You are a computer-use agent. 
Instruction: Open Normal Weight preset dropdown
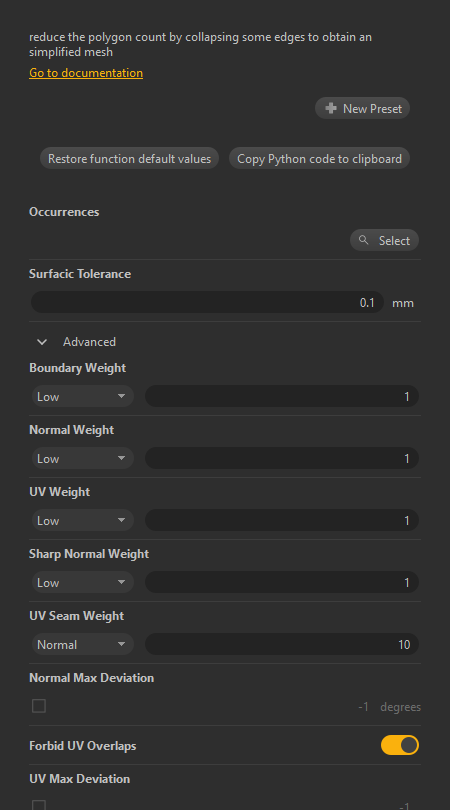tap(83, 458)
